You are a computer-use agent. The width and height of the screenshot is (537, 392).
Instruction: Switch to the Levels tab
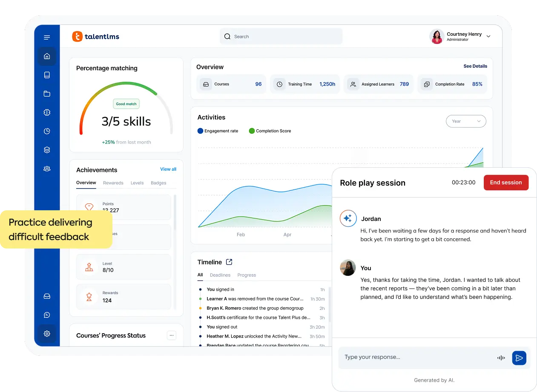[137, 183]
